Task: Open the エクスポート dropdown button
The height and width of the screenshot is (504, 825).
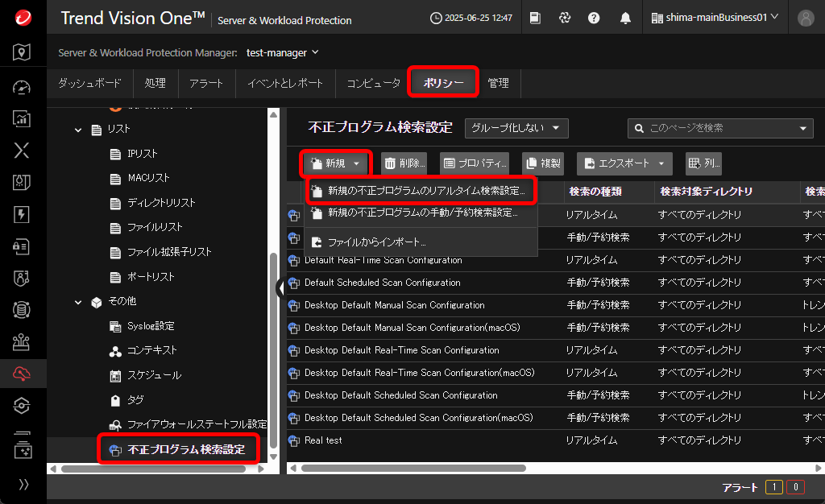Action: pyautogui.click(x=624, y=163)
